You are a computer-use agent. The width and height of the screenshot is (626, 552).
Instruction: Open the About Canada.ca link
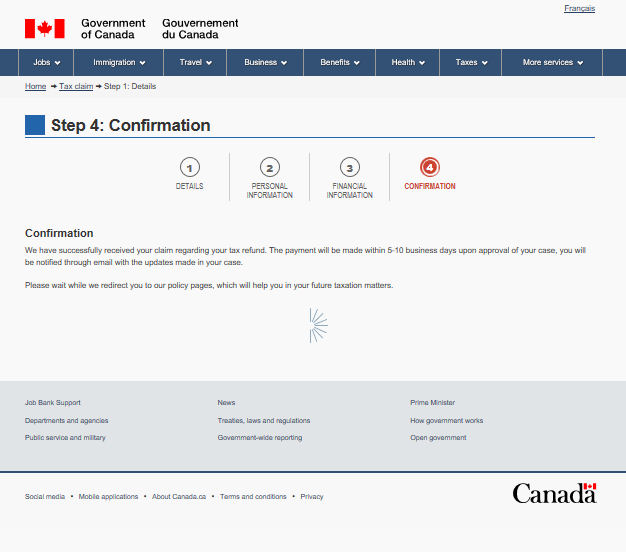pyautogui.click(x=179, y=497)
